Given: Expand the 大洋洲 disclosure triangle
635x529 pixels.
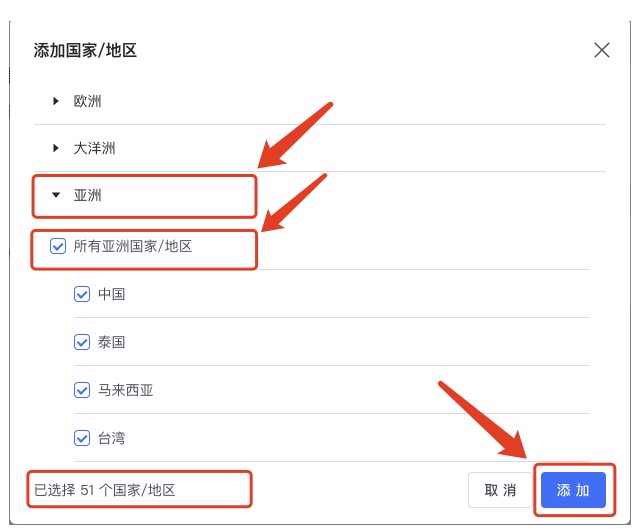Looking at the screenshot, I should point(56,148).
